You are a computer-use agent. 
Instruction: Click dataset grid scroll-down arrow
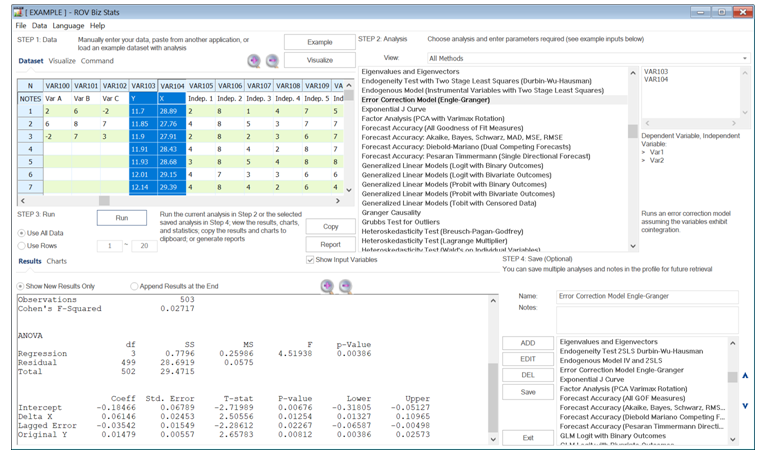(349, 190)
